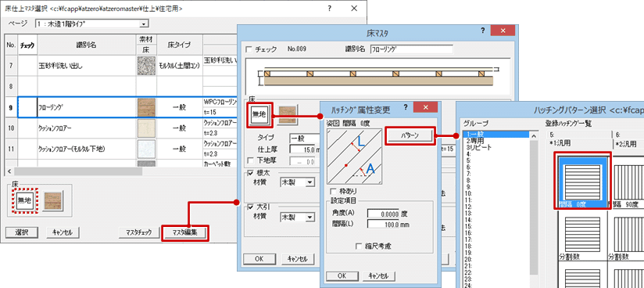This screenshot has width=644, height=288.
Task: Open the ページ dropdown
Action: click(143, 23)
